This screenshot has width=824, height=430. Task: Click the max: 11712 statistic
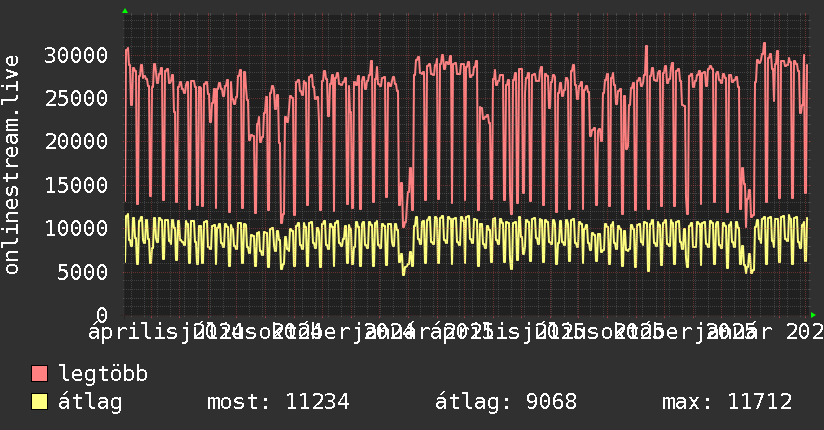click(727, 402)
